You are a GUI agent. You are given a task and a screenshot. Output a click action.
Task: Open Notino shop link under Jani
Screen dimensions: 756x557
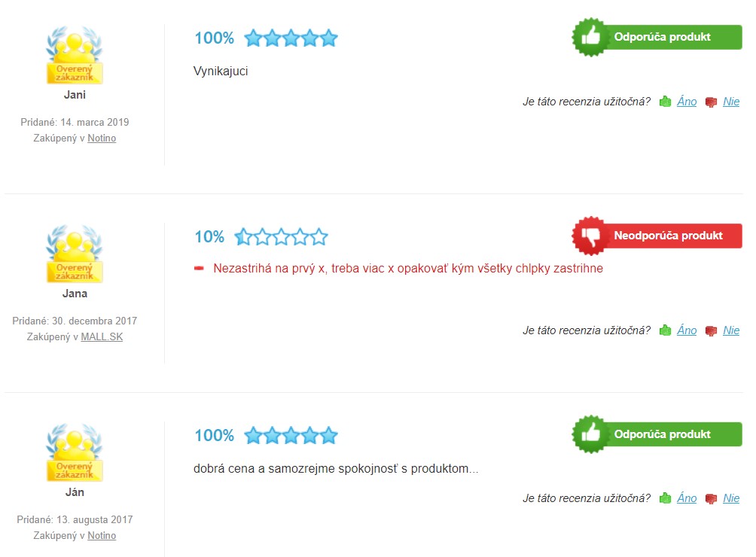[102, 138]
